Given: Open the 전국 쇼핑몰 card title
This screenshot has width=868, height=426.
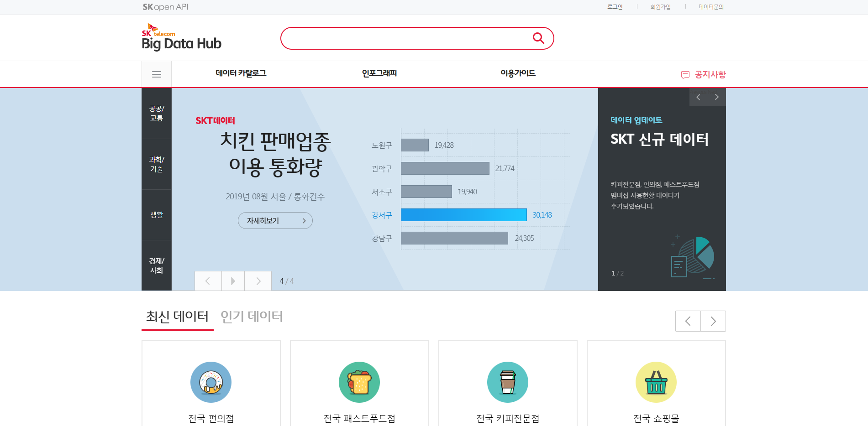Looking at the screenshot, I should [656, 418].
